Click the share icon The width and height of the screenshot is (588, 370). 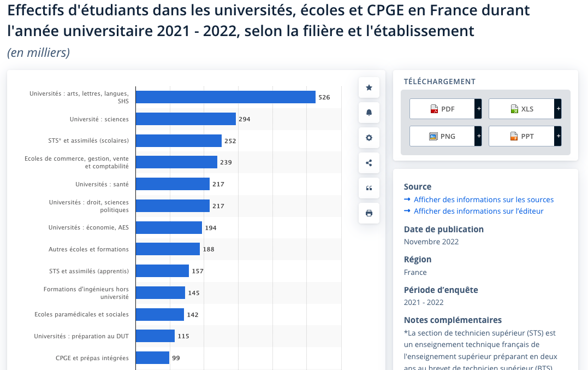pos(369,162)
